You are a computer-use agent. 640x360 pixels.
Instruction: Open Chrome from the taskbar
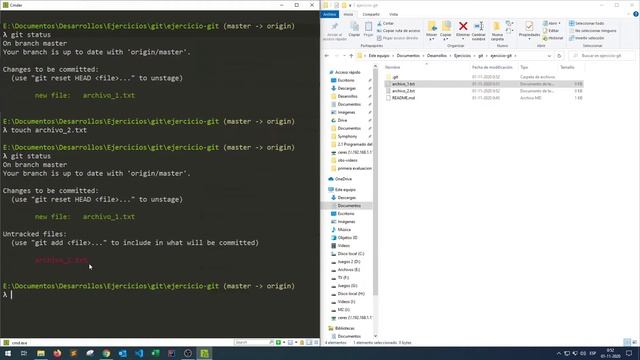click(x=106, y=353)
